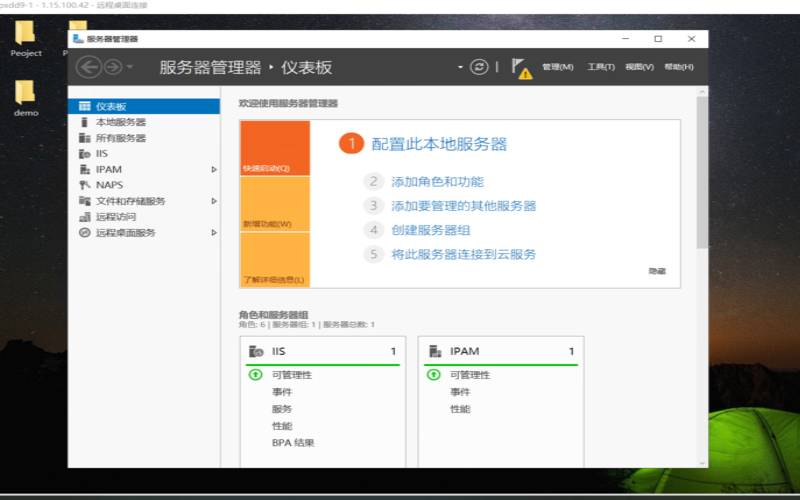Click the back navigation arrow
The height and width of the screenshot is (500, 800).
pos(88,67)
